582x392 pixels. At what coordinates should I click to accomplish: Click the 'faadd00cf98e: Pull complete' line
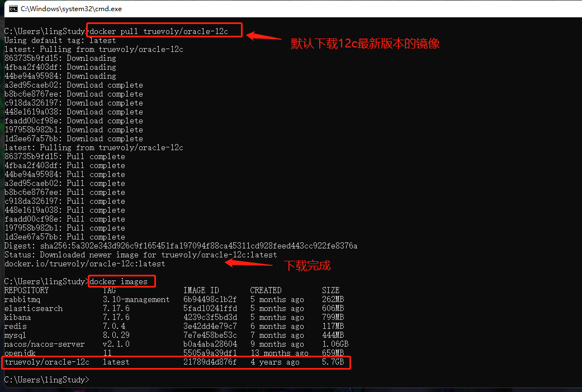pyautogui.click(x=65, y=219)
